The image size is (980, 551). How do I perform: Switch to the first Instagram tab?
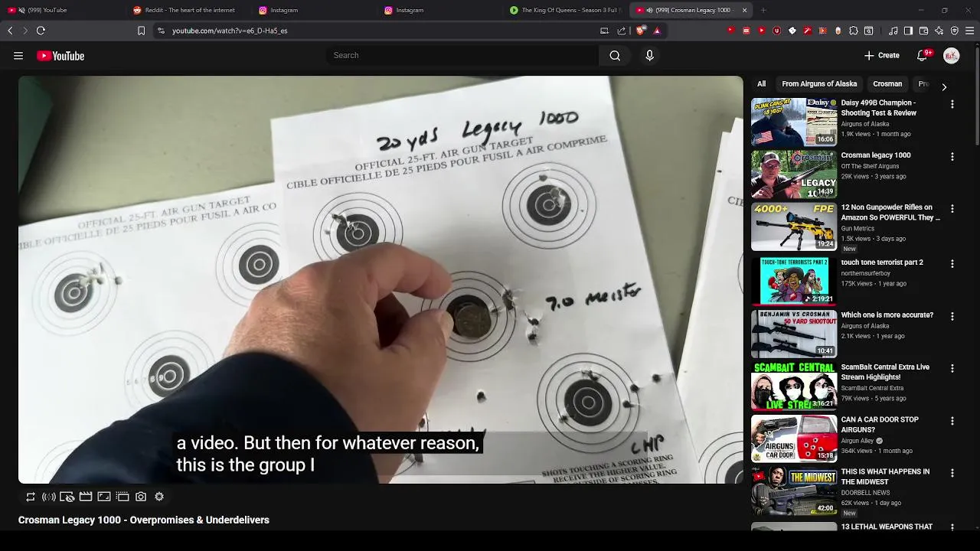coord(315,10)
